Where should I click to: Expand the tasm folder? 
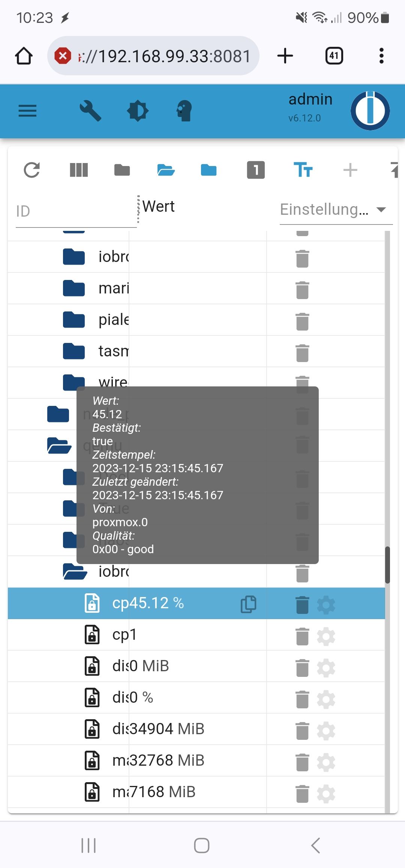tap(74, 351)
